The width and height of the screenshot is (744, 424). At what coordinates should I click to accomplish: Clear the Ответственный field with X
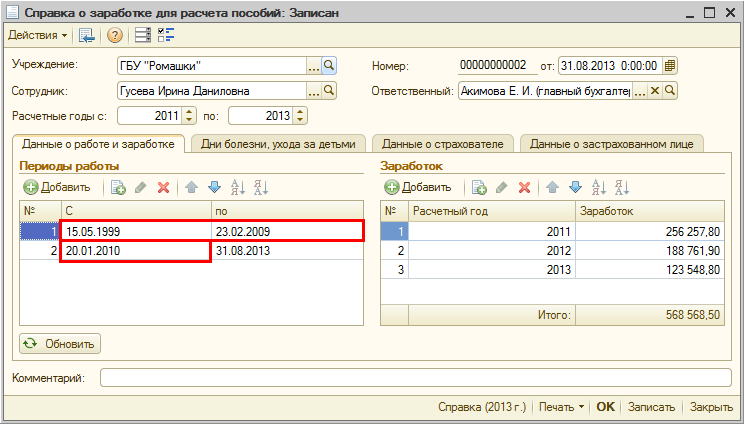point(655,91)
